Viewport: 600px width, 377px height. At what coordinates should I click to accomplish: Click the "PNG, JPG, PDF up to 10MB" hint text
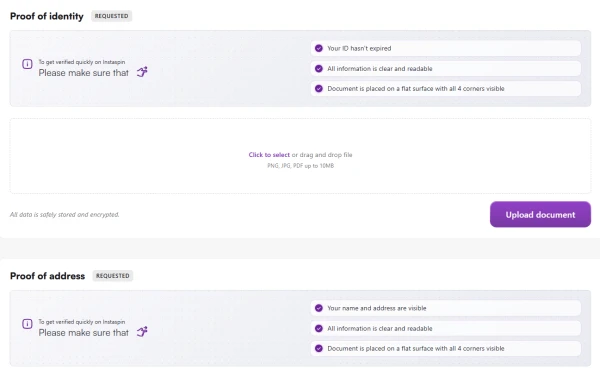point(300,166)
